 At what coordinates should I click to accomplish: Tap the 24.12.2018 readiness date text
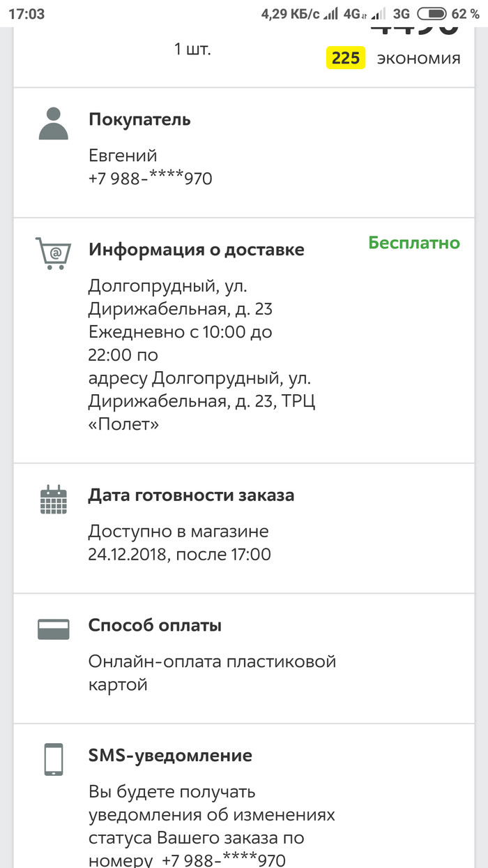coord(179,555)
